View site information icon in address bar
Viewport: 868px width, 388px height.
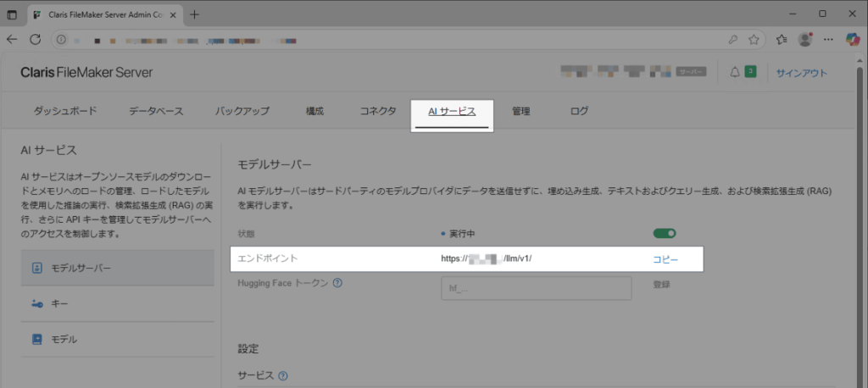pos(61,40)
